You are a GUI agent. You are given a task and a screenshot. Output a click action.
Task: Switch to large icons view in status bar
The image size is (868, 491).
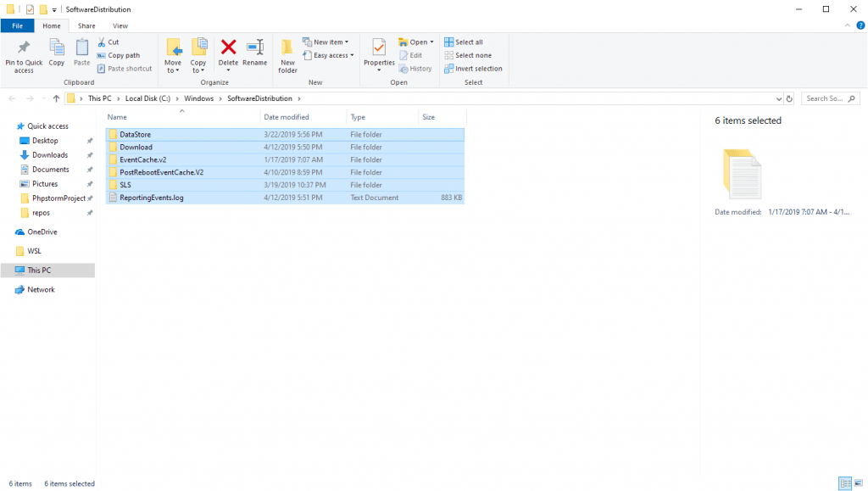tap(857, 483)
